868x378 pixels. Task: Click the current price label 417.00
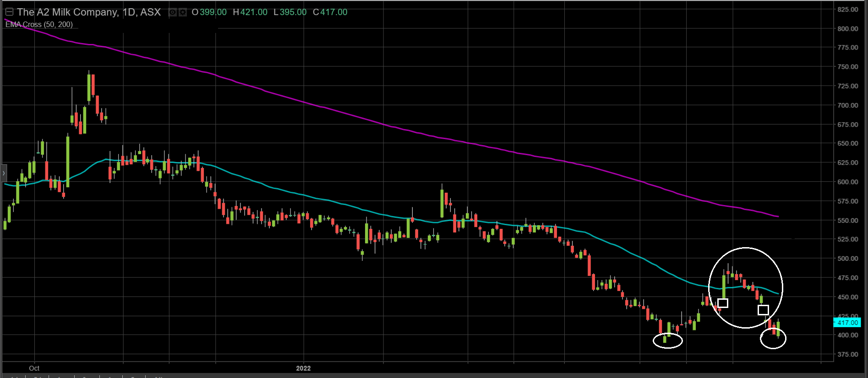tap(847, 323)
